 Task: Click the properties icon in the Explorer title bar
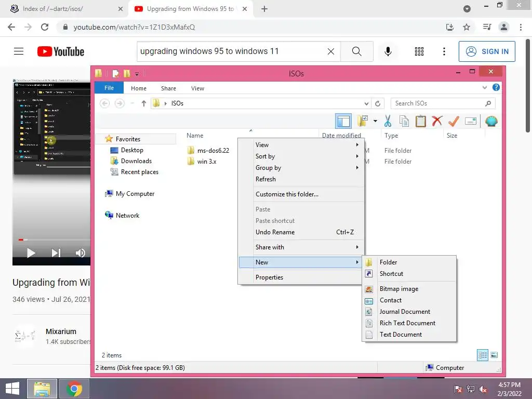[116, 74]
